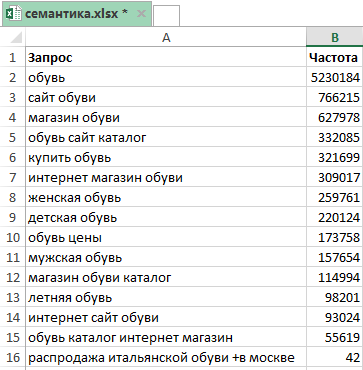Select the женская обувь cell
Image resolution: width=363 pixels, height=370 pixels.
pos(166,197)
